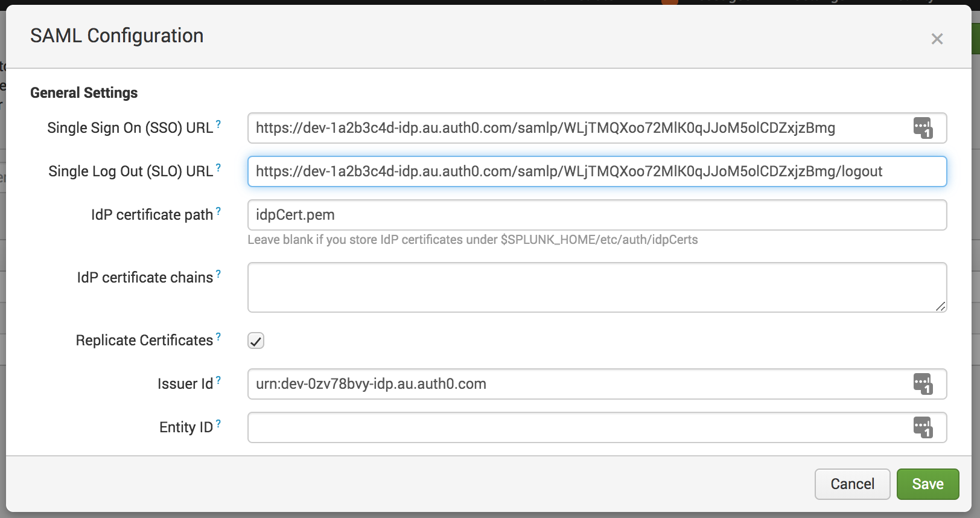Open help tooltip next to Issuer Id
The image size is (980, 518).
[x=218, y=380]
